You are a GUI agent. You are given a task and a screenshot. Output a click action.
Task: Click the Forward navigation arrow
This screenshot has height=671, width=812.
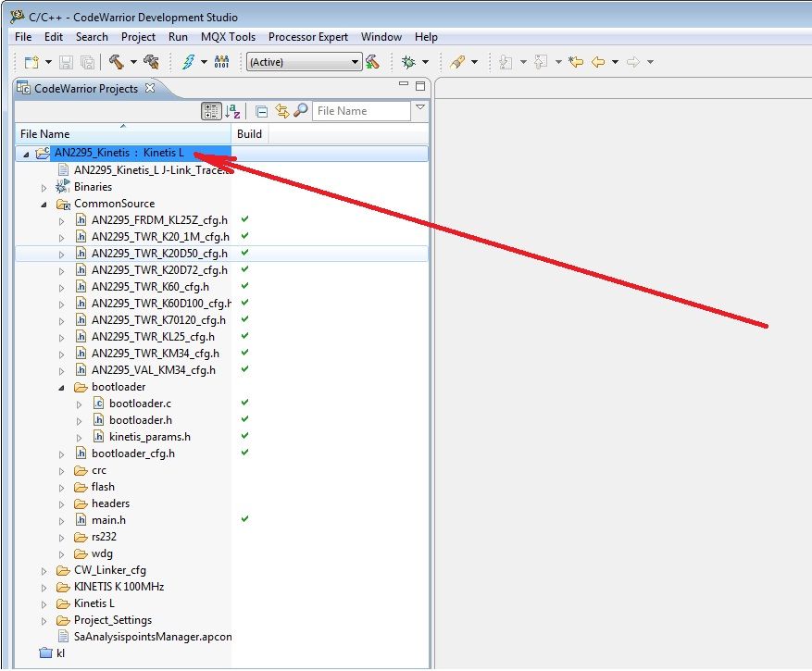pos(632,62)
